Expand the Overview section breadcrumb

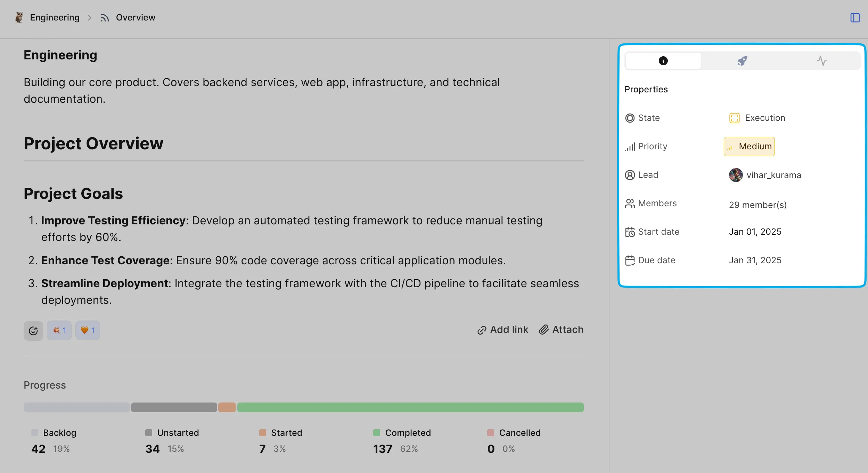(x=135, y=17)
